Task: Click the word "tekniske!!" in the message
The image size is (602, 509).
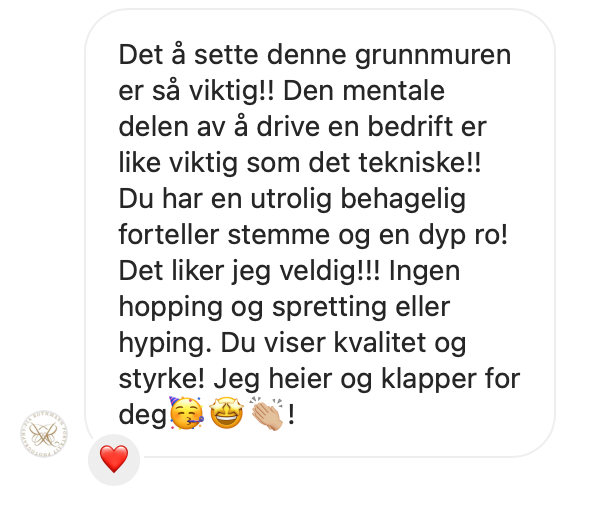Action: [x=420, y=163]
